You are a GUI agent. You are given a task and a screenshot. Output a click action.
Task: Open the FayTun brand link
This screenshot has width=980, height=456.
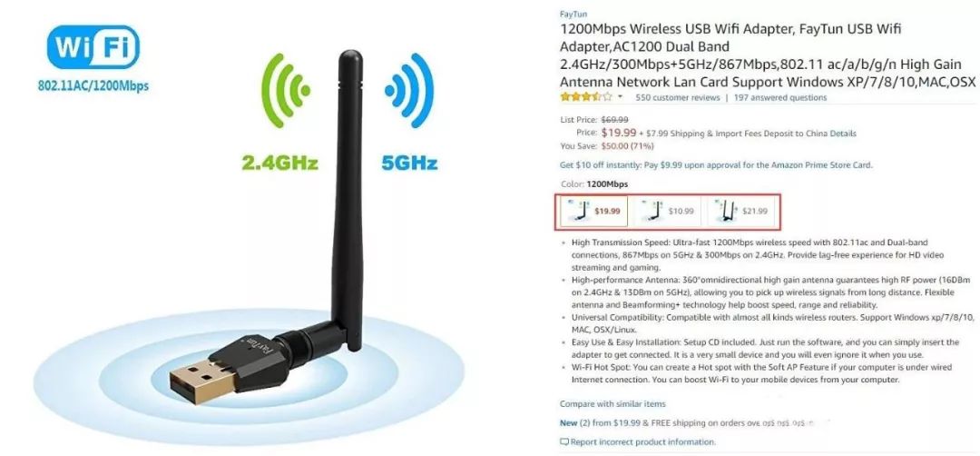pos(573,14)
